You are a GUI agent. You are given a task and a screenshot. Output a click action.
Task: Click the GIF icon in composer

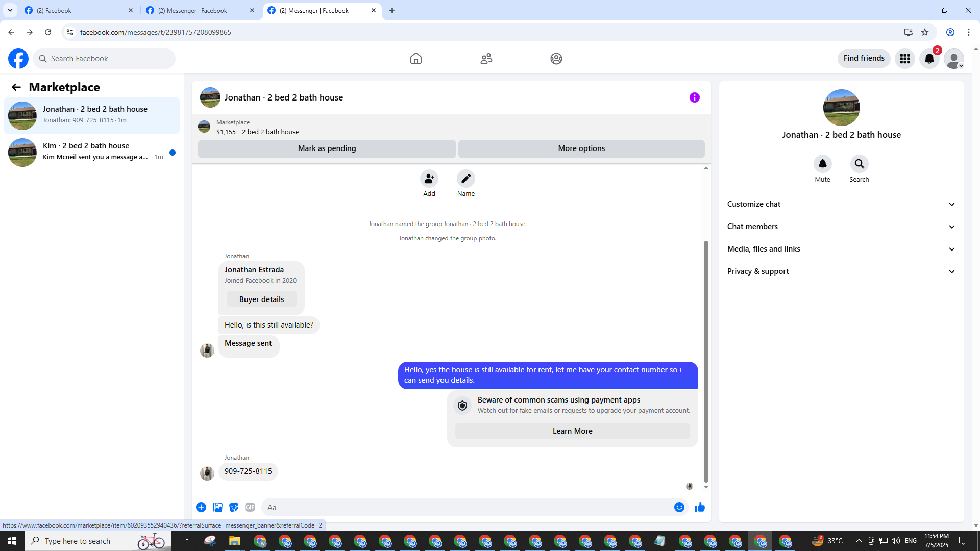click(250, 507)
